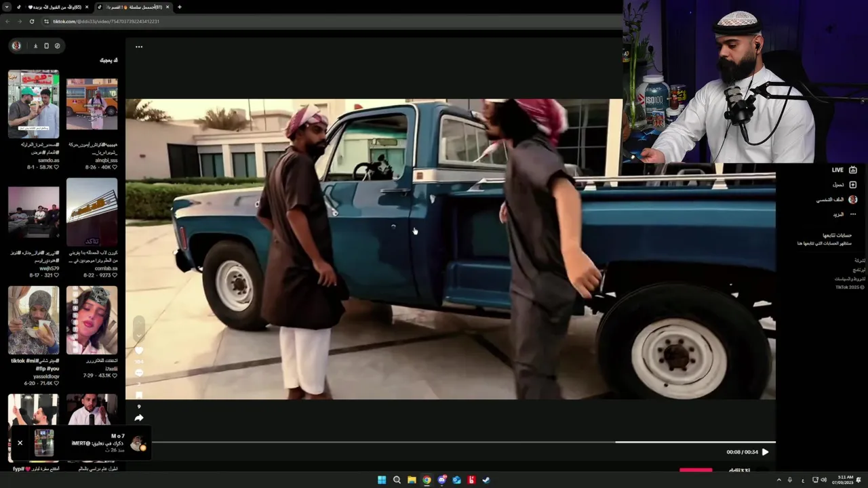Open Chrome from the taskbar

point(427,480)
